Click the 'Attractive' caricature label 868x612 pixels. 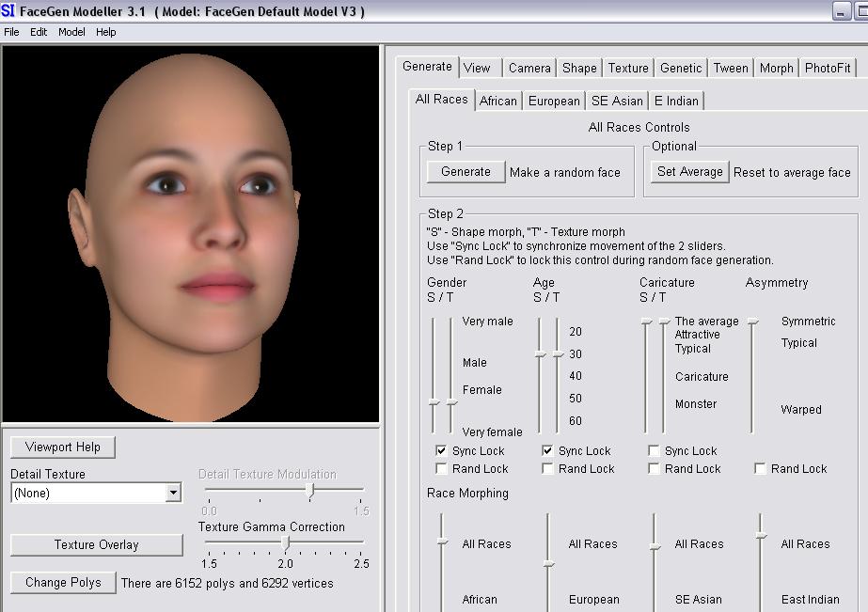698,335
